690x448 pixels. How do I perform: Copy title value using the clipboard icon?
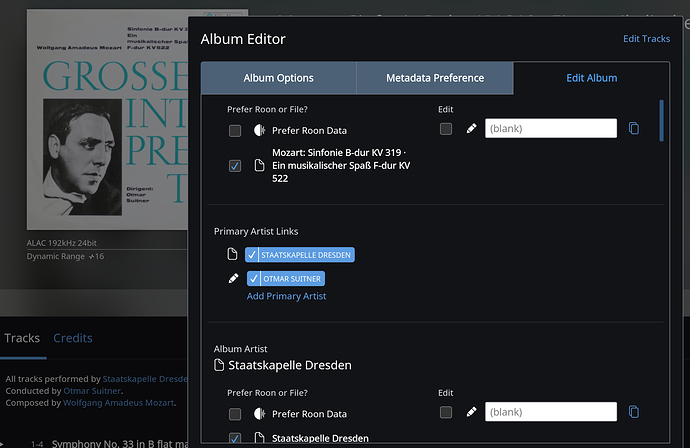pyautogui.click(x=634, y=128)
